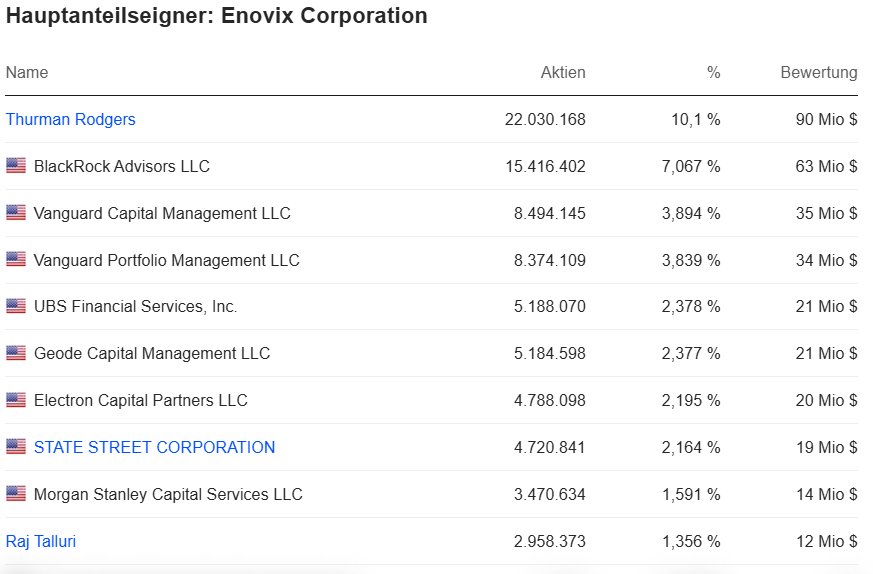Click the Name column header
Screen dimensions: 873x574
[x=27, y=72]
